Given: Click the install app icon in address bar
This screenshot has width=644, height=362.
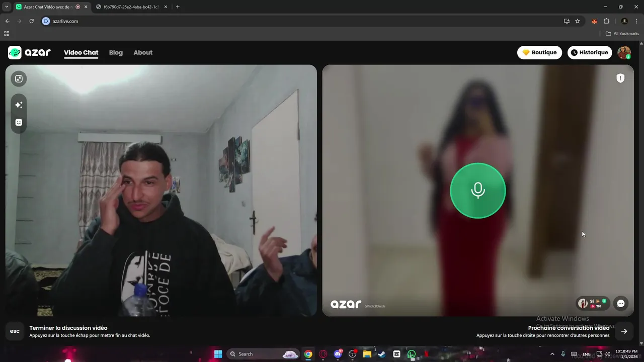Looking at the screenshot, I should click(x=567, y=21).
